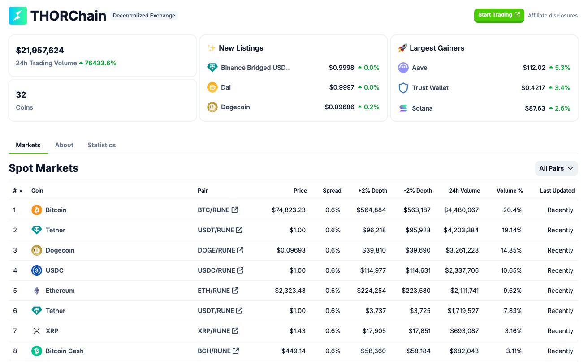Click the Decentralized Exchange badge

pos(144,16)
